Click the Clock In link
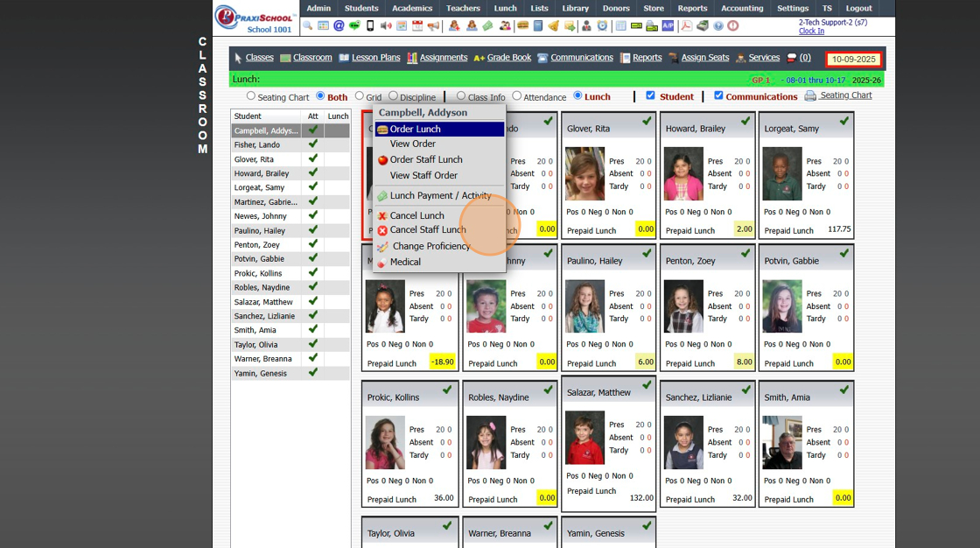The height and width of the screenshot is (548, 980). 811,31
